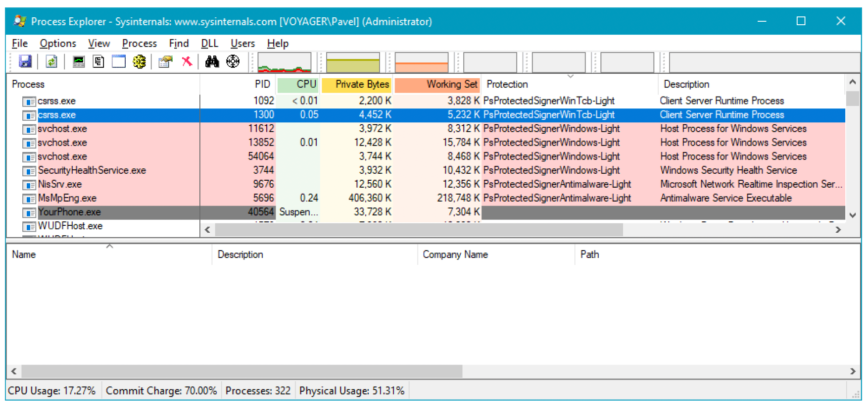Click the red X Kill Process icon

coord(187,61)
